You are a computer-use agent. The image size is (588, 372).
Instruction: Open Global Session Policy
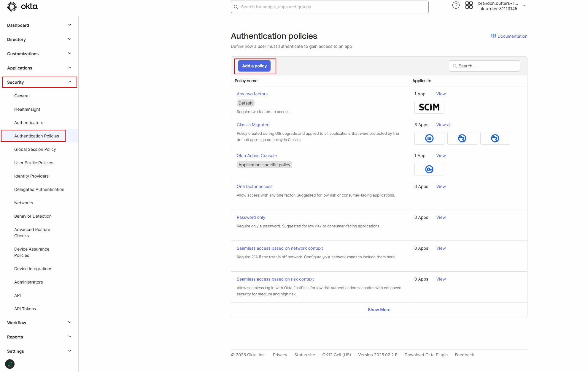tap(35, 149)
